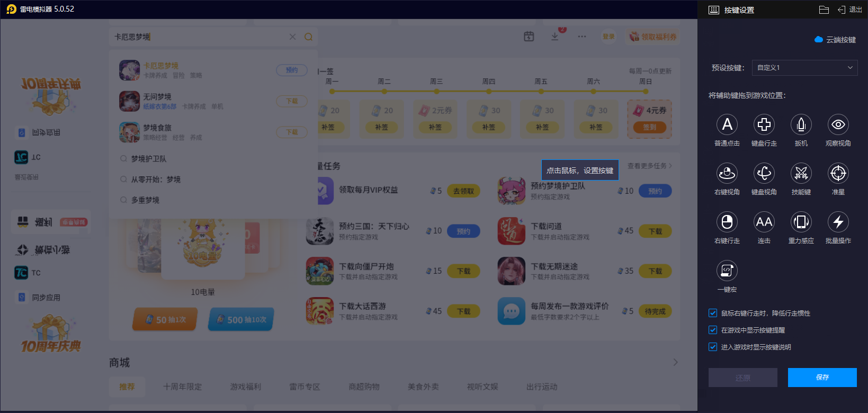Screen dimensions: 868x413
Task: Click 下载 for 下载问道 task
Action: click(x=655, y=231)
